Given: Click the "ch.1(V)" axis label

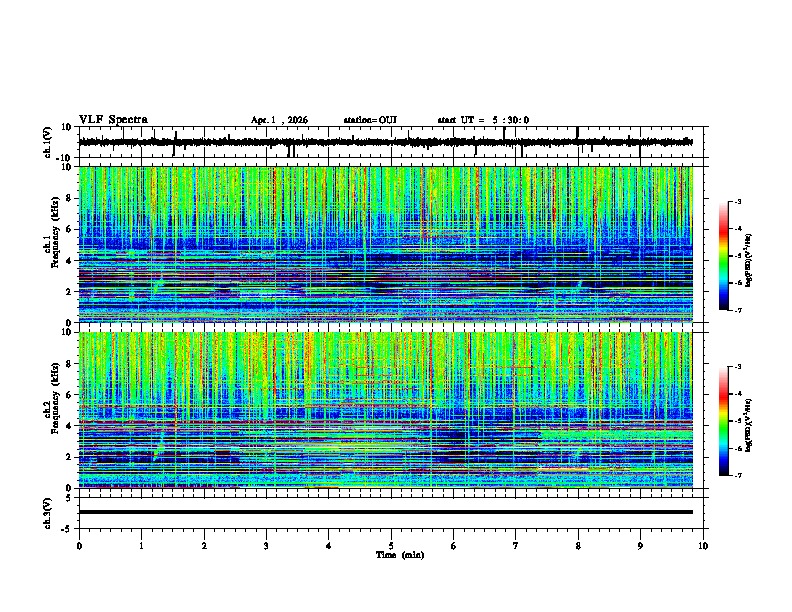Looking at the screenshot, I should (x=48, y=142).
